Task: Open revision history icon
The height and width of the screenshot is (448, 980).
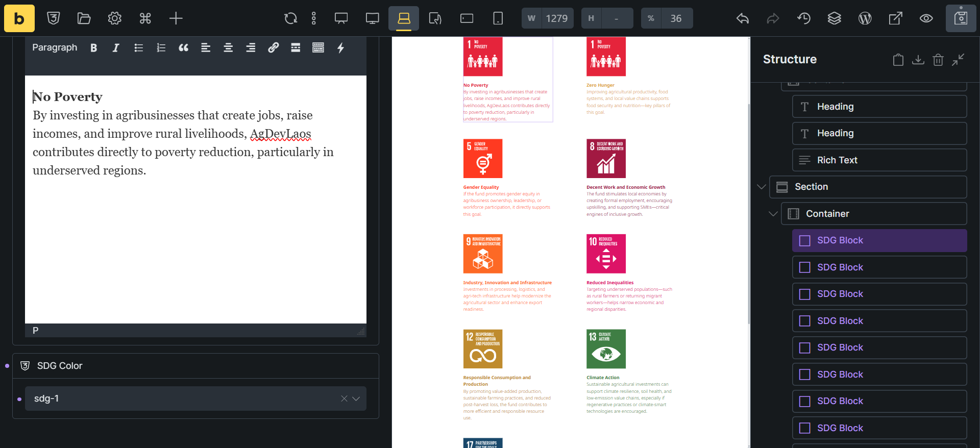Action: (x=804, y=18)
